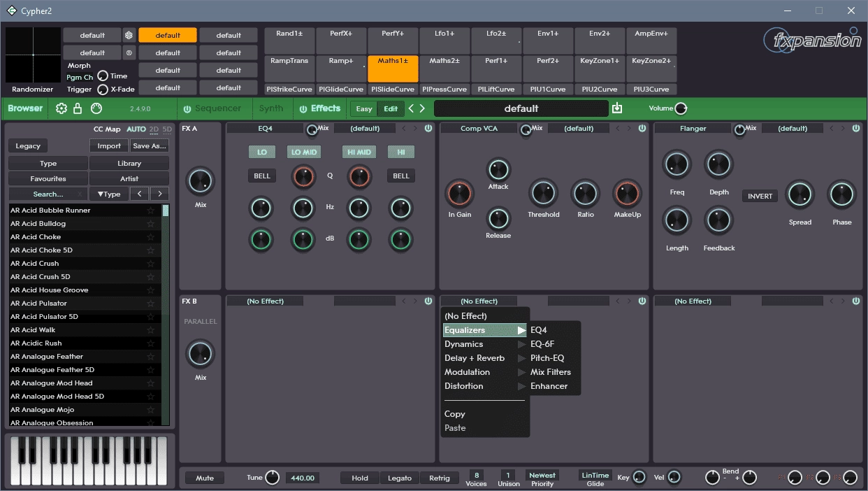Image resolution: width=868 pixels, height=491 pixels.
Task: Click the round icon below the snowflake
Action: click(x=129, y=52)
